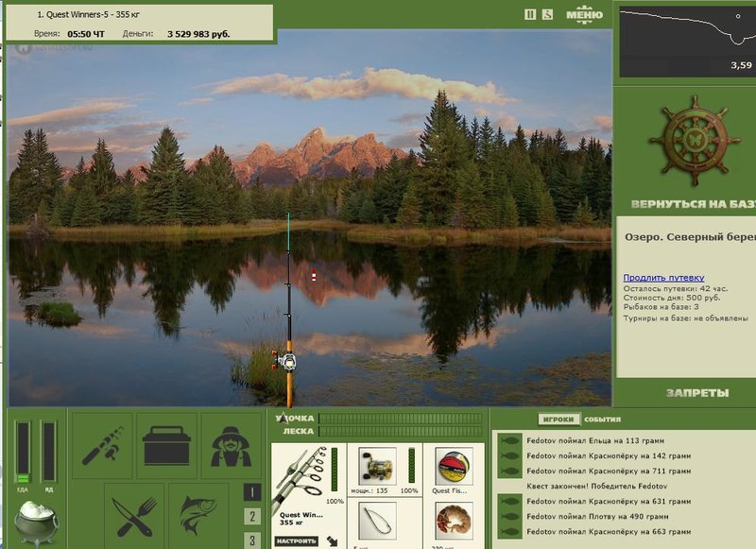Screen dimensions: 756x549
Task: Open the knife and fork food icon
Action: coord(134,516)
